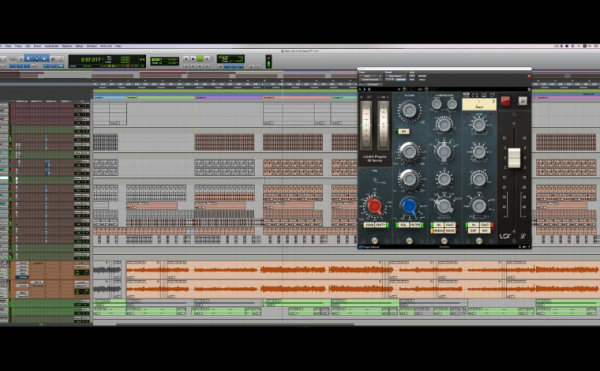
Task: Click the left small knob atop the compressor section
Action: [437, 104]
